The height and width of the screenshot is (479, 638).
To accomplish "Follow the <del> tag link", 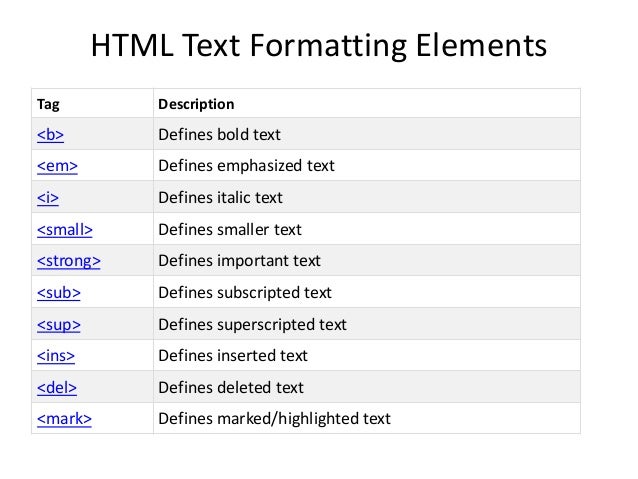I will coord(56,388).
